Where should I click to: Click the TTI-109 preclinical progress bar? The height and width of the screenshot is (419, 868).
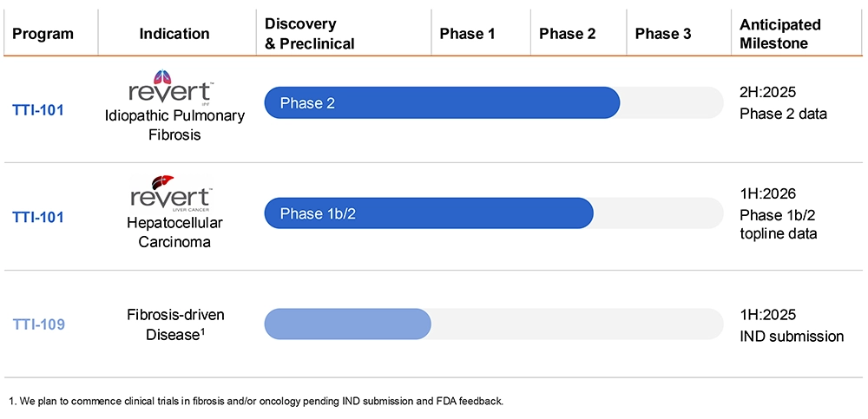[x=347, y=323]
